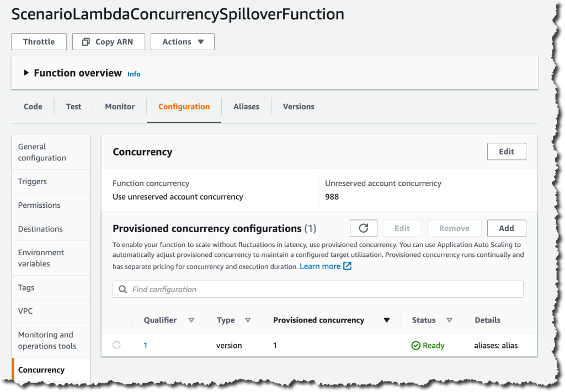Edit the Concurrency settings
565x392 pixels.
click(x=506, y=151)
